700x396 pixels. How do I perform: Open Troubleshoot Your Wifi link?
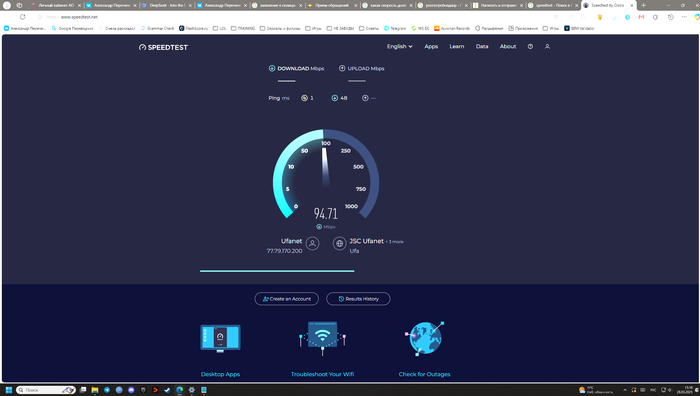(x=322, y=374)
